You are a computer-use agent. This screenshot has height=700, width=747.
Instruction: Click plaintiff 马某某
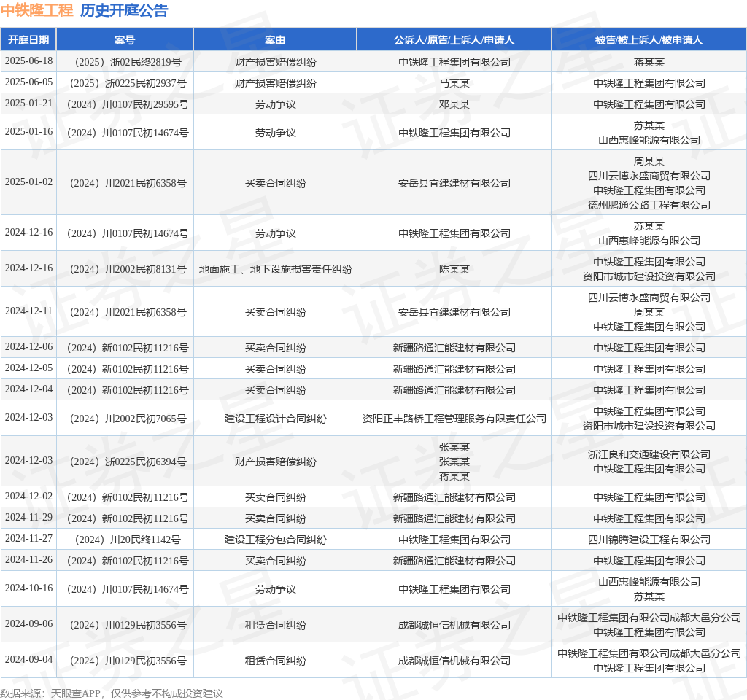pos(454,83)
